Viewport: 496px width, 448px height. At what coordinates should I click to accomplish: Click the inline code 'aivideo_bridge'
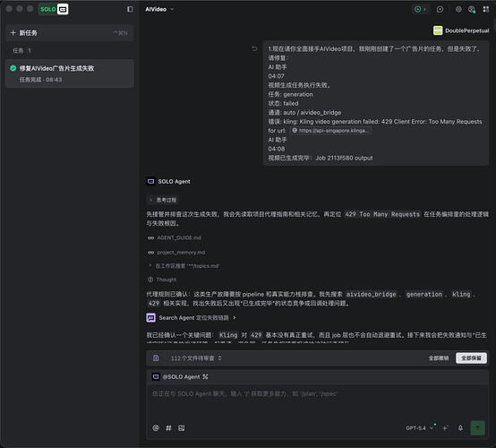(371, 294)
